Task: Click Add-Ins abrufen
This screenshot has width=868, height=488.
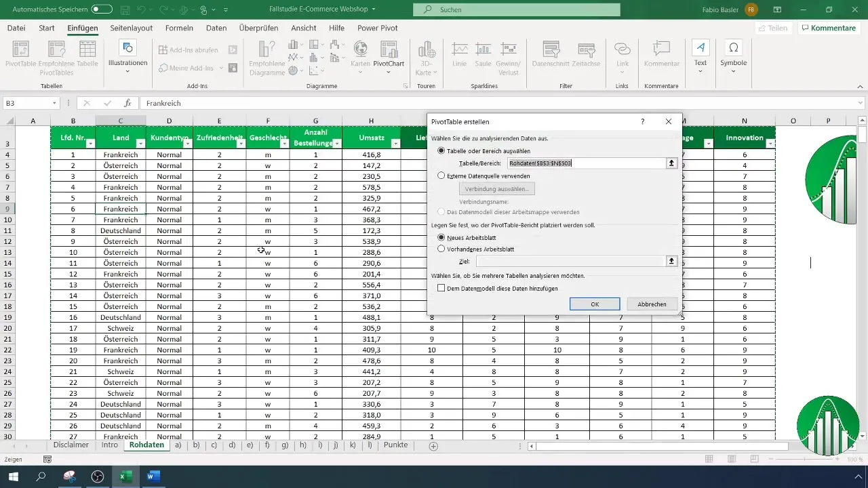Action: tap(190, 49)
